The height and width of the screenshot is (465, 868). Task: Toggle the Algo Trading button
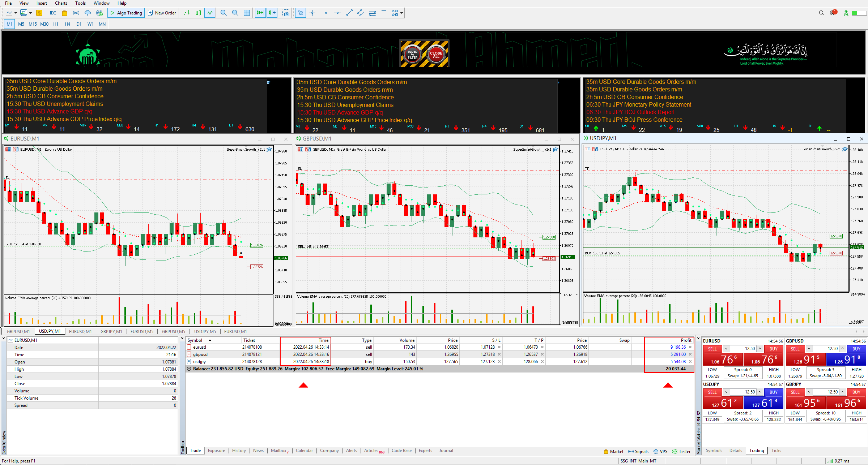[126, 13]
